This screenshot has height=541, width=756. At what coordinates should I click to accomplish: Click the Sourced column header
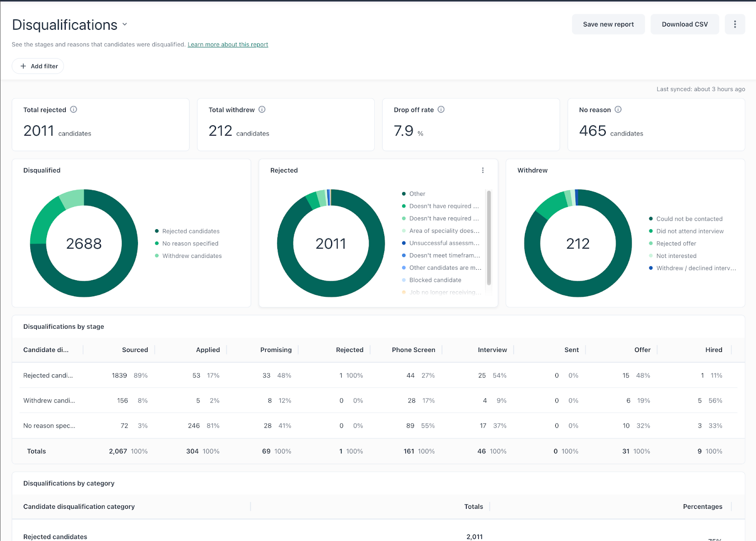click(135, 350)
